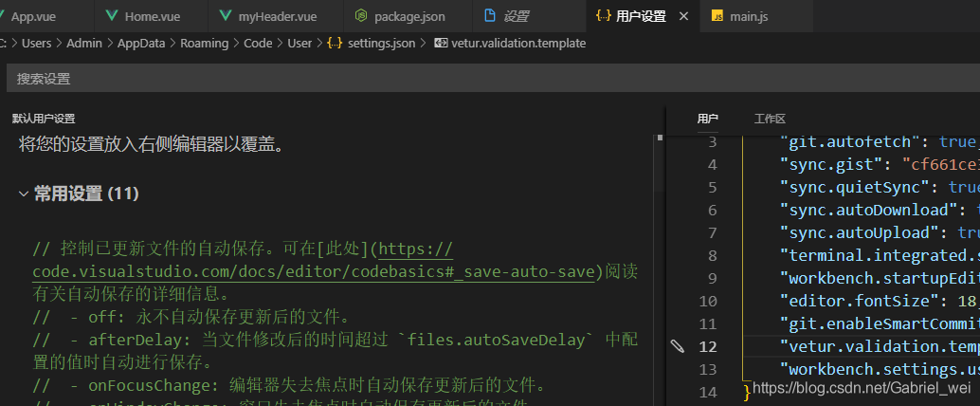The height and width of the screenshot is (406, 980).
Task: Collapse the 常用设置 (11) section
Action: coord(24,194)
